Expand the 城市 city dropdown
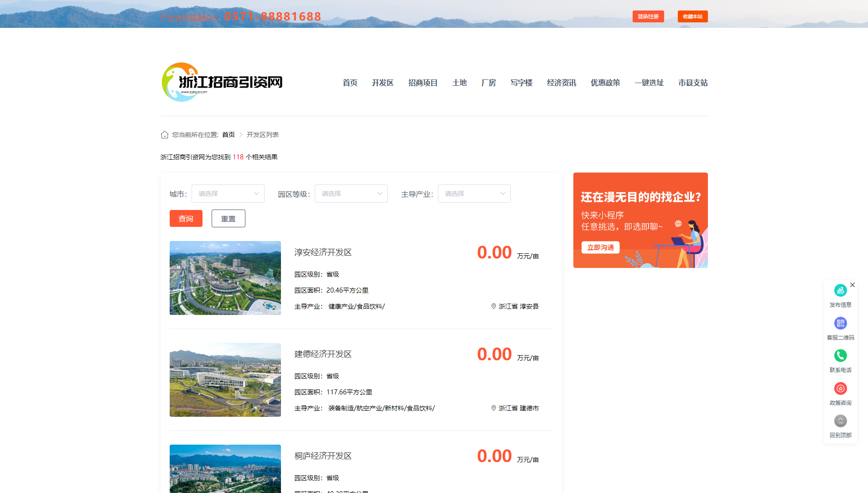 pyautogui.click(x=228, y=194)
